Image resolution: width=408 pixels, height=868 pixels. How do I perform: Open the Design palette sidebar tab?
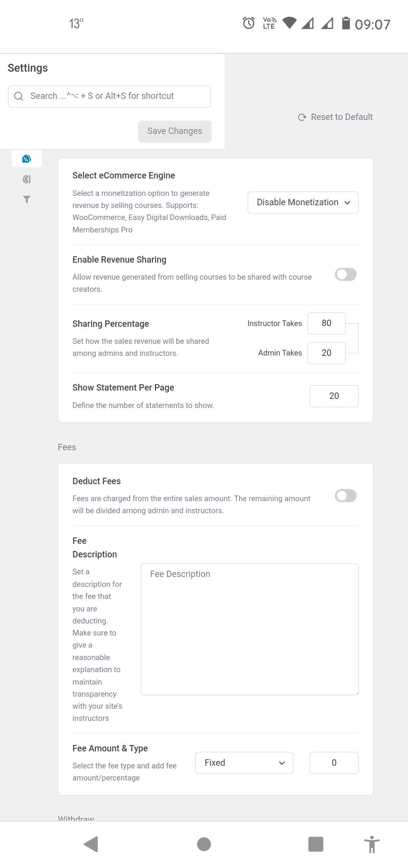(26, 179)
